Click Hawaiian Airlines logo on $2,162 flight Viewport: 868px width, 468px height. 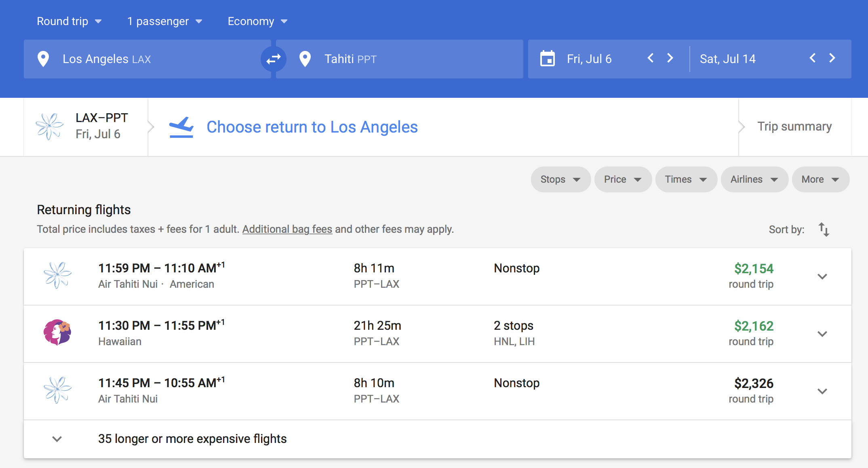click(x=57, y=333)
